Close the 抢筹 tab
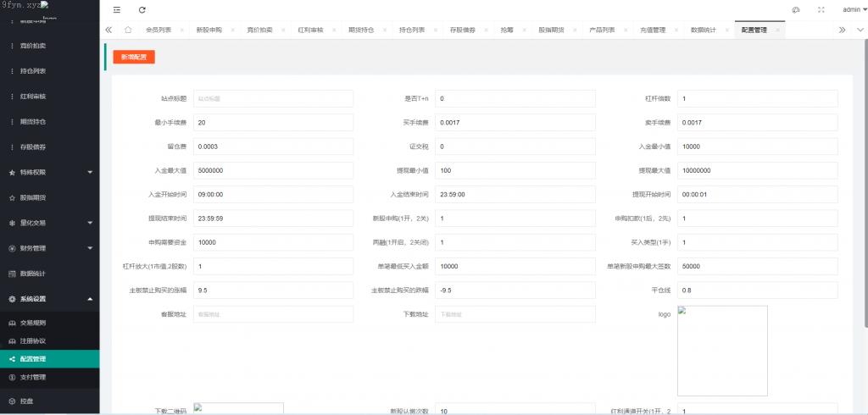868x415 pixels. point(524,30)
